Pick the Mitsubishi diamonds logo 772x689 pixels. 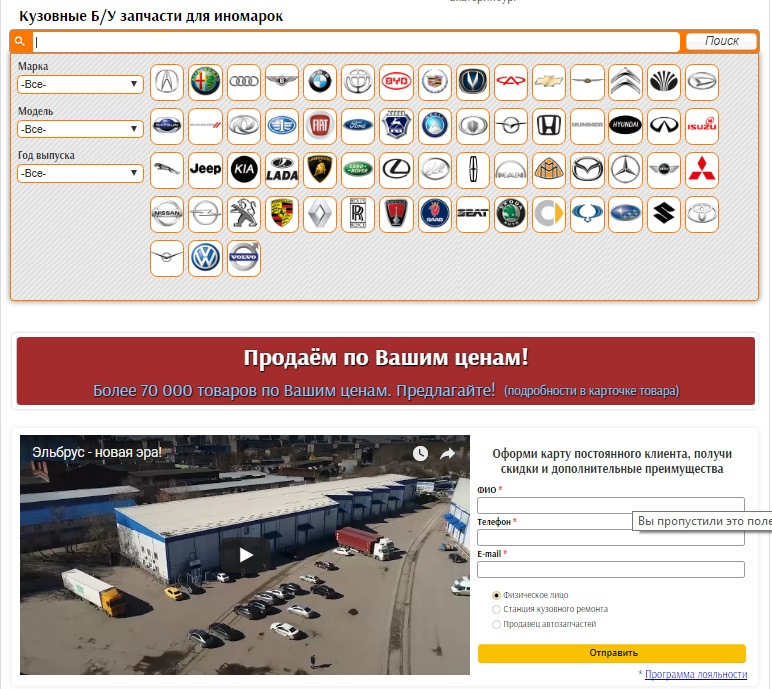pos(702,170)
